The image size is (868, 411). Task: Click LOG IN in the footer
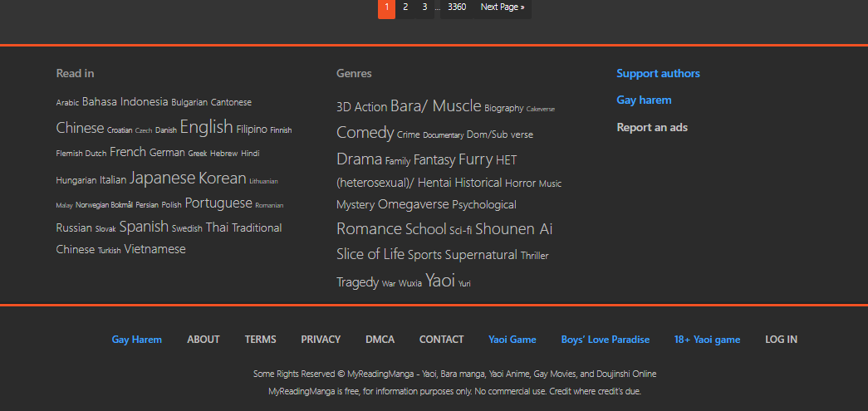point(781,340)
